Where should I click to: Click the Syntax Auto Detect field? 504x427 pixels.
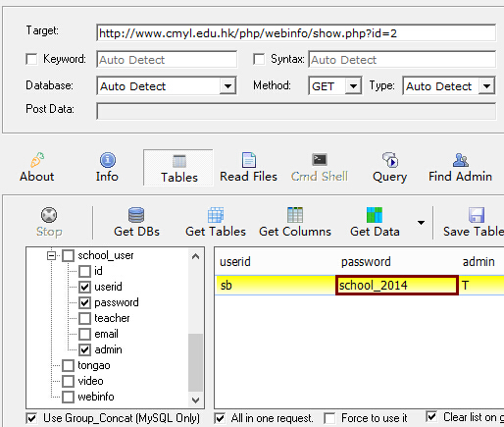coord(402,59)
